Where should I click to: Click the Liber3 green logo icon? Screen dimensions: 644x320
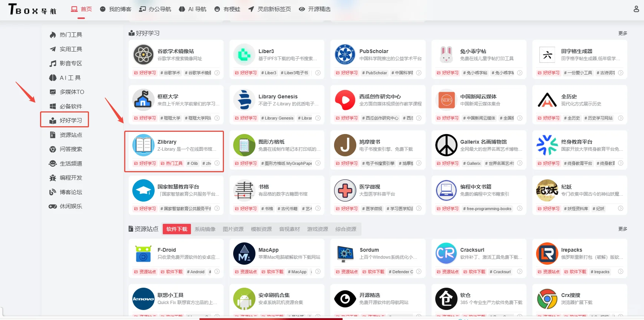click(244, 55)
